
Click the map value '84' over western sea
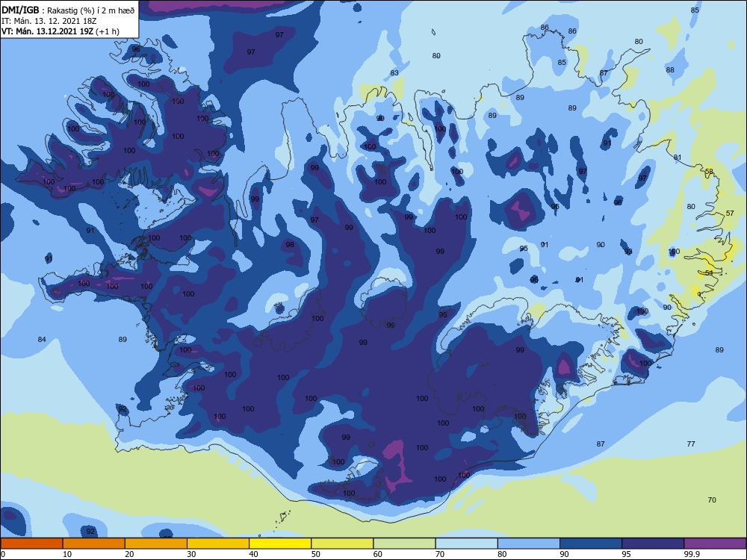(42, 340)
